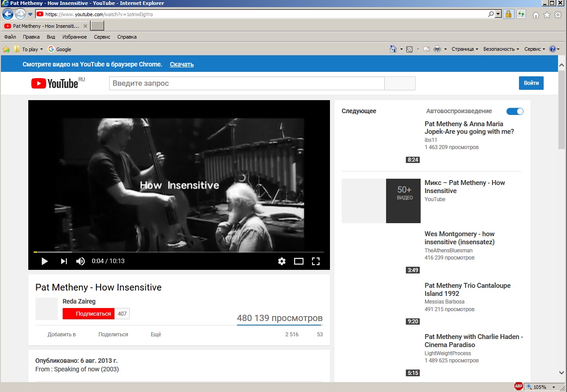
Task: Open the Reda Zaireg channel link
Action: [79, 301]
